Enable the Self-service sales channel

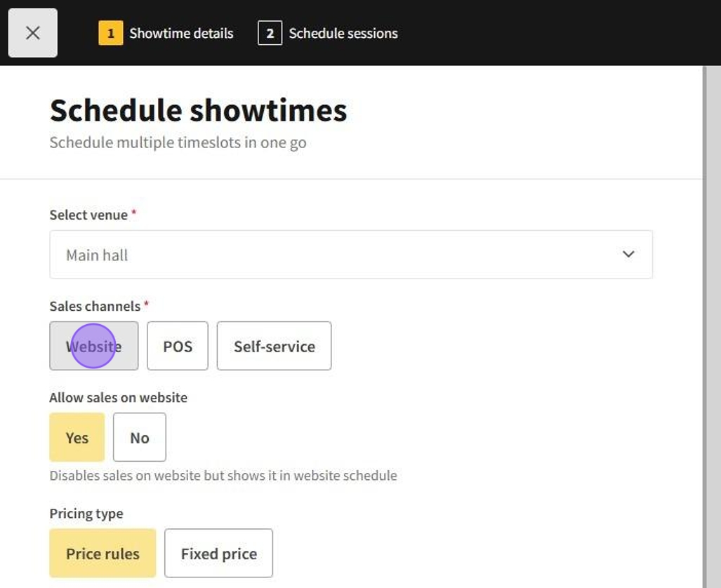[274, 346]
